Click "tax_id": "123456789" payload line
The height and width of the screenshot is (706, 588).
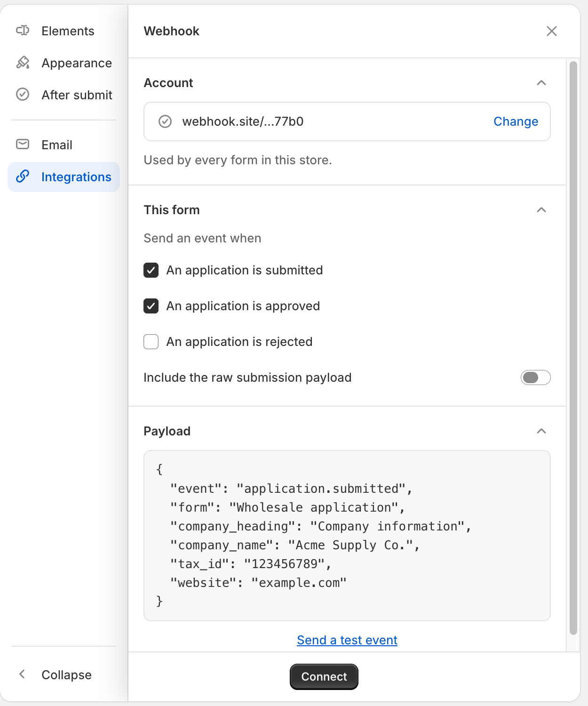click(251, 564)
